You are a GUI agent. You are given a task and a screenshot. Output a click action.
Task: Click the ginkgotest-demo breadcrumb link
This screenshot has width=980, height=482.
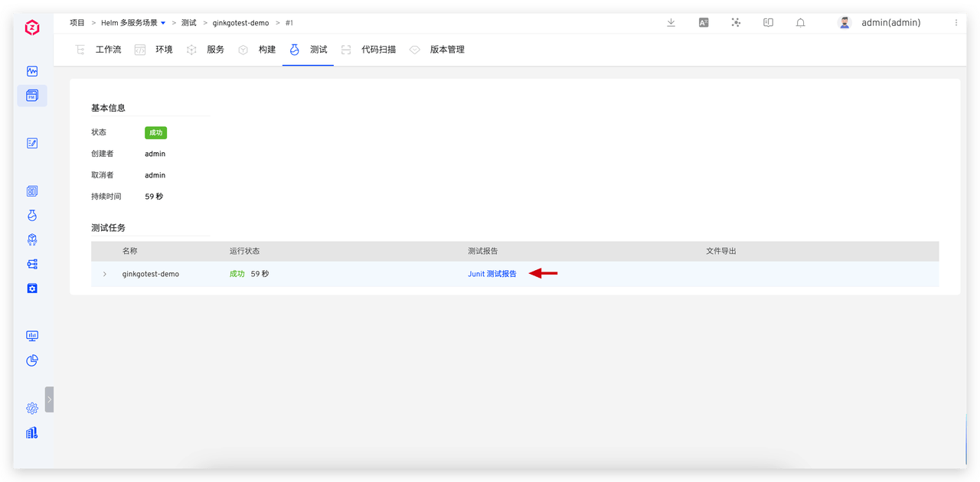[x=240, y=23]
